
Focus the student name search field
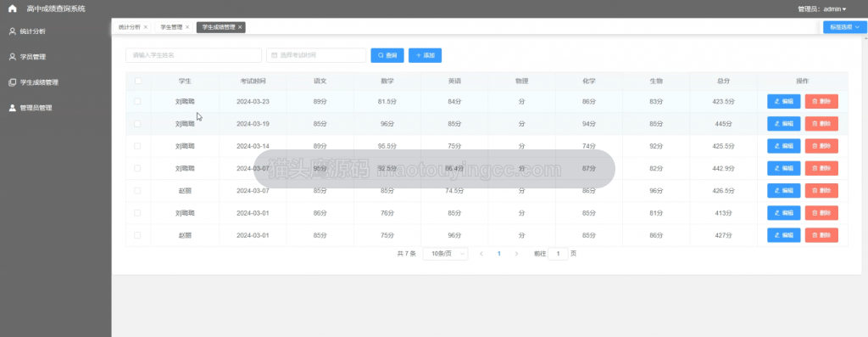(193, 55)
